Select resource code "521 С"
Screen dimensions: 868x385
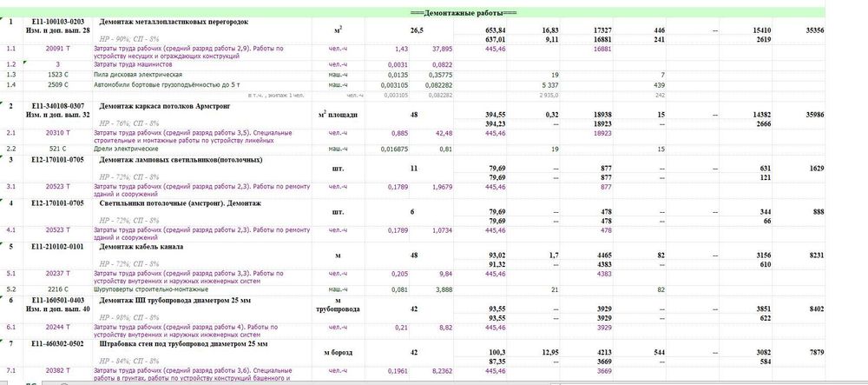click(57, 149)
